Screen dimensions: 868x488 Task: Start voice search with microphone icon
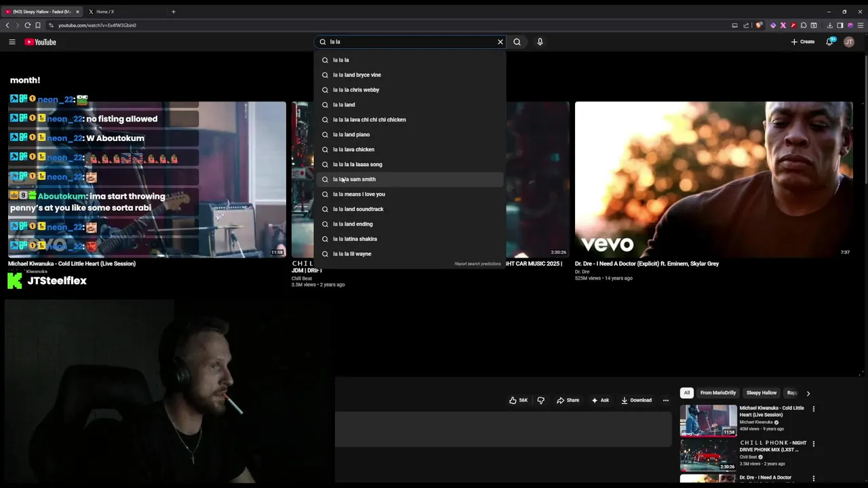pyautogui.click(x=540, y=42)
